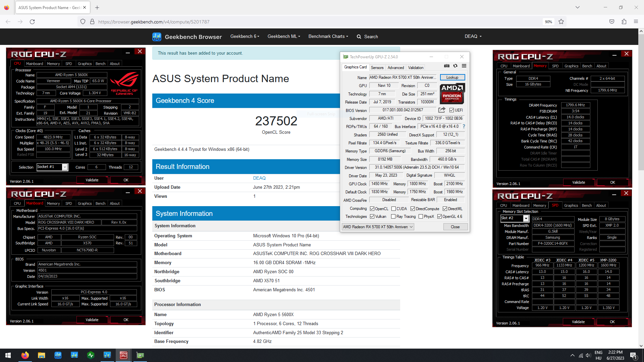Click the Geekbench Browser logo icon
Screen dimensions: 644x362
[x=157, y=37]
